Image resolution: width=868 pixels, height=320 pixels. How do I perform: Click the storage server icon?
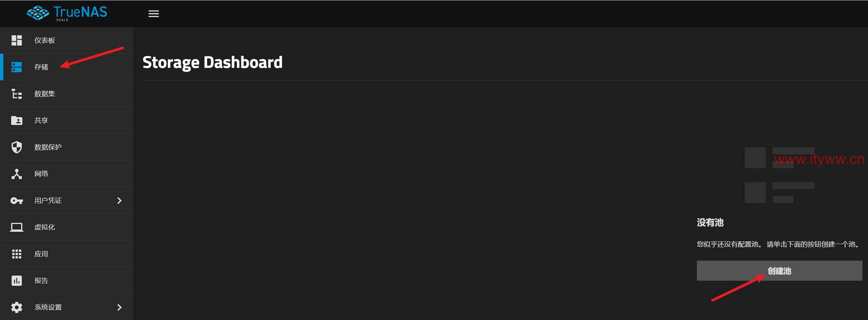coord(17,67)
